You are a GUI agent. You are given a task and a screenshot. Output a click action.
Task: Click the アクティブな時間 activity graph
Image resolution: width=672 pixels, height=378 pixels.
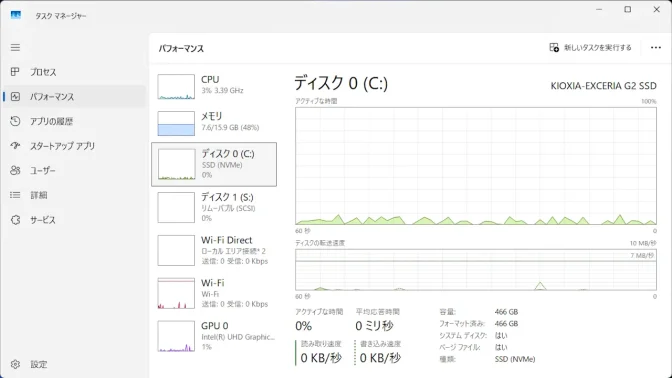pos(476,166)
